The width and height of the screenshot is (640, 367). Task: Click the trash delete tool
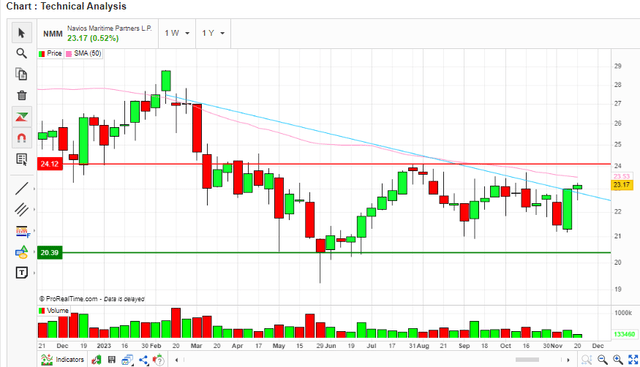click(x=22, y=96)
